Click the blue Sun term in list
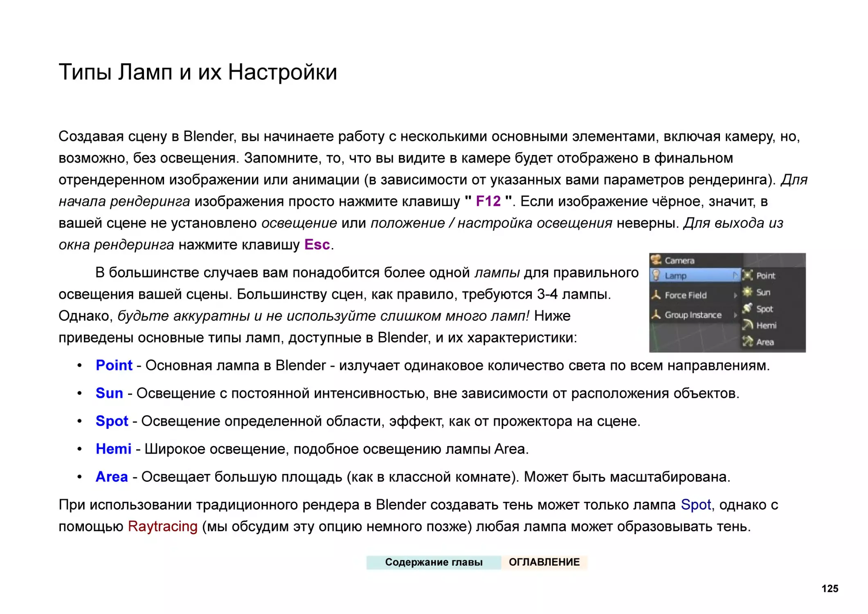868x614 pixels. click(x=109, y=393)
